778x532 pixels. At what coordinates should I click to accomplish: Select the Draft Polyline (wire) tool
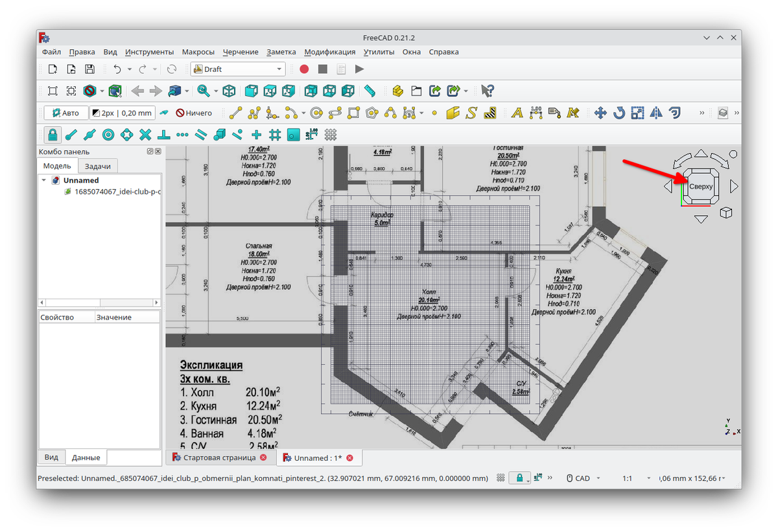point(254,113)
